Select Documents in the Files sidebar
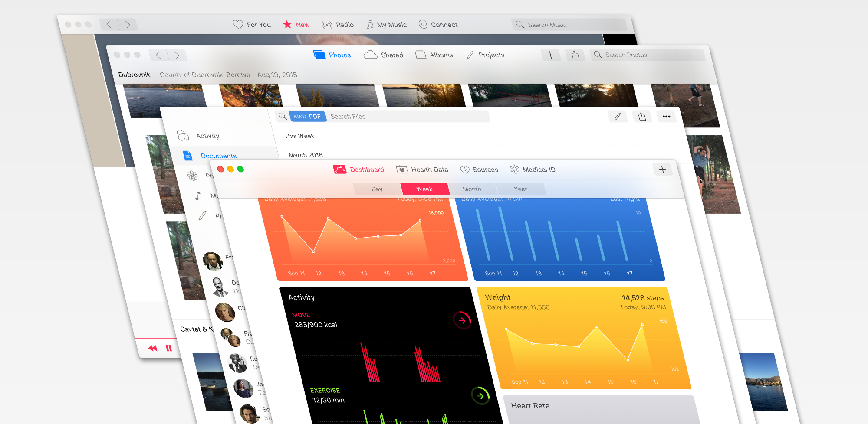The height and width of the screenshot is (424, 868). pyautogui.click(x=210, y=156)
